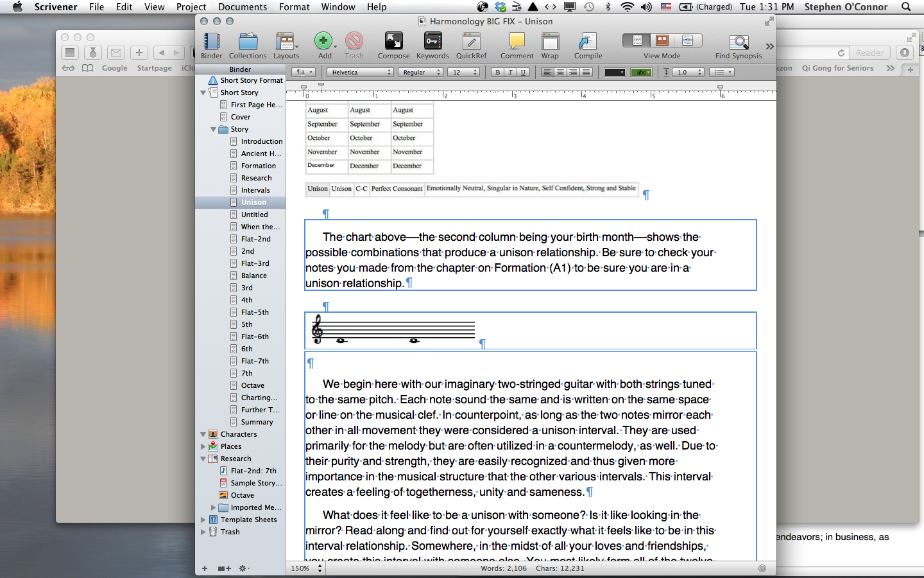This screenshot has width=924, height=578.
Task: Expand the Places folder
Action: pyautogui.click(x=203, y=447)
